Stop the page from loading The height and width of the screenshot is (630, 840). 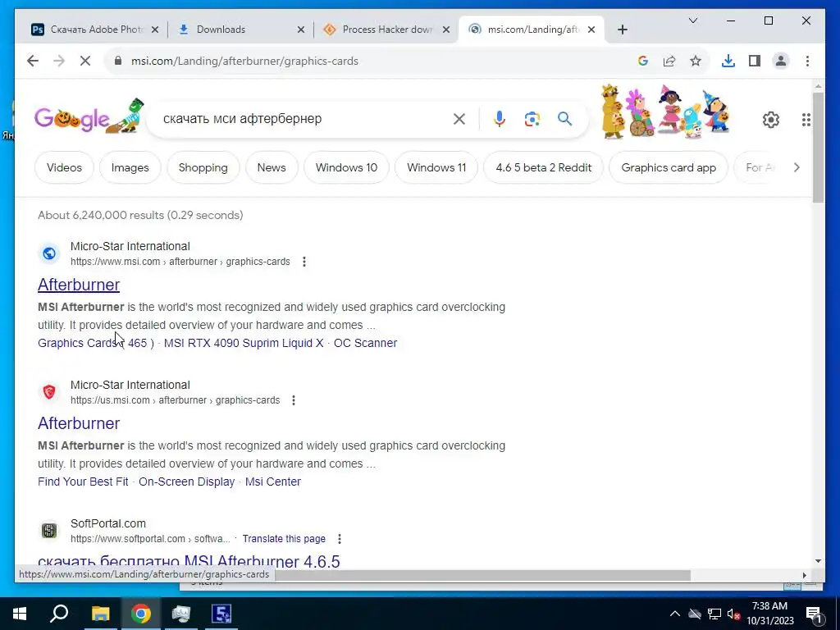[x=85, y=61]
